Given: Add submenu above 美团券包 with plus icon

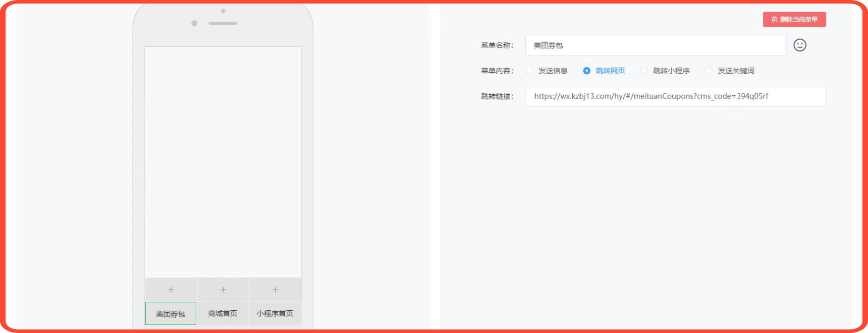Looking at the screenshot, I should 171,290.
